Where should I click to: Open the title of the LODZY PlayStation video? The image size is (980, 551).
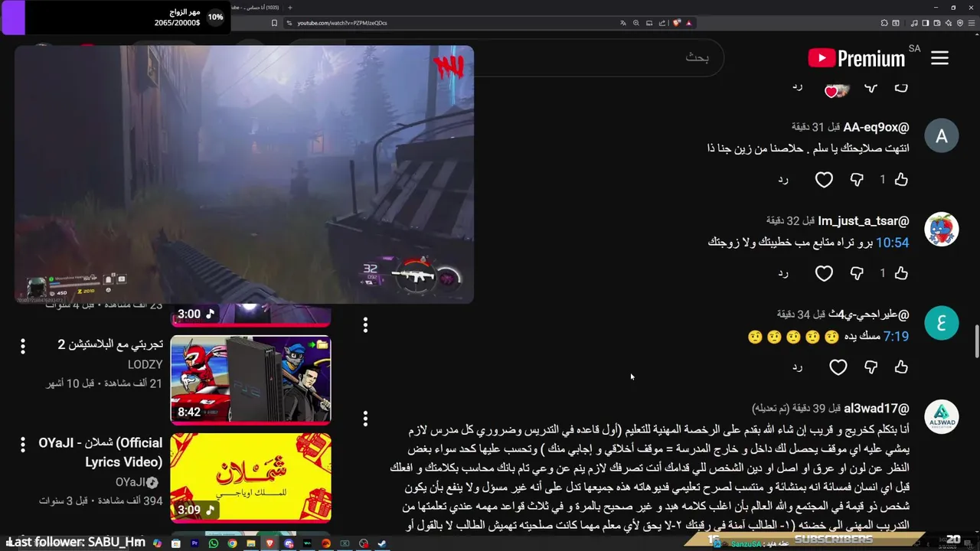[x=110, y=344]
